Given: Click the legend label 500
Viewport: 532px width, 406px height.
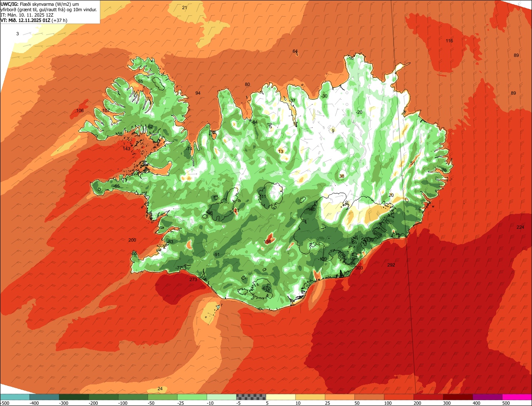Looking at the screenshot, I should point(506,403).
